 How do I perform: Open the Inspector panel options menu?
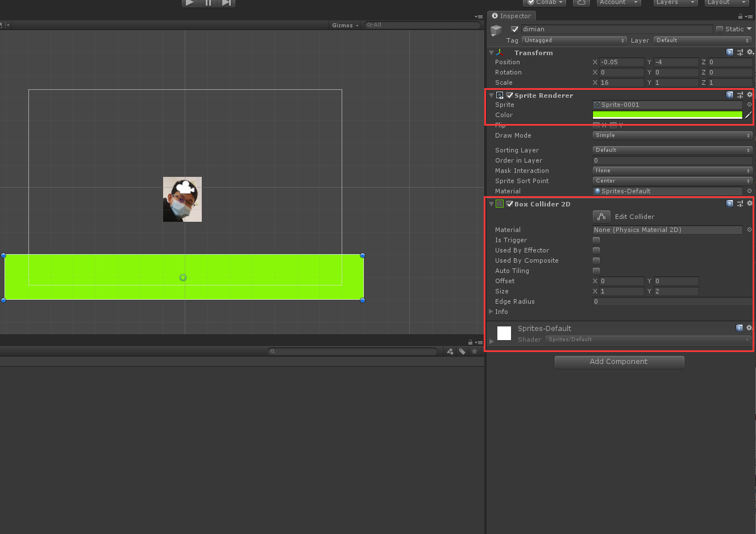point(749,16)
